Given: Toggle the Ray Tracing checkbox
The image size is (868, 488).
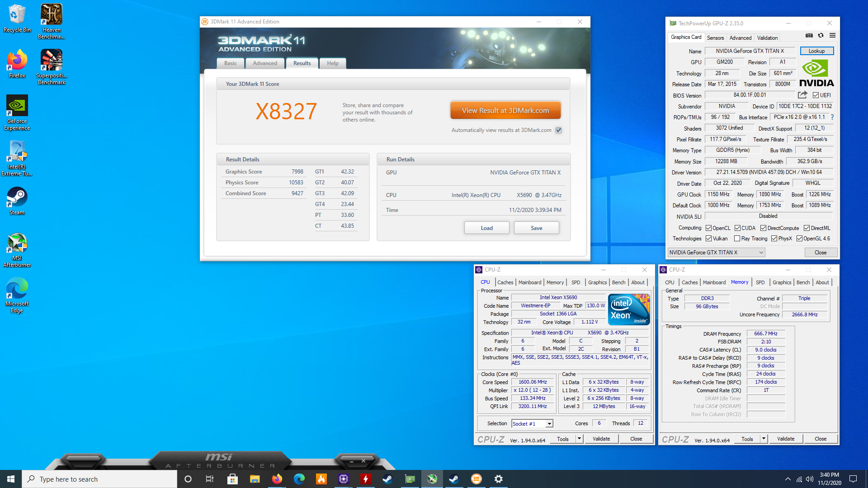Looking at the screenshot, I should 737,239.
